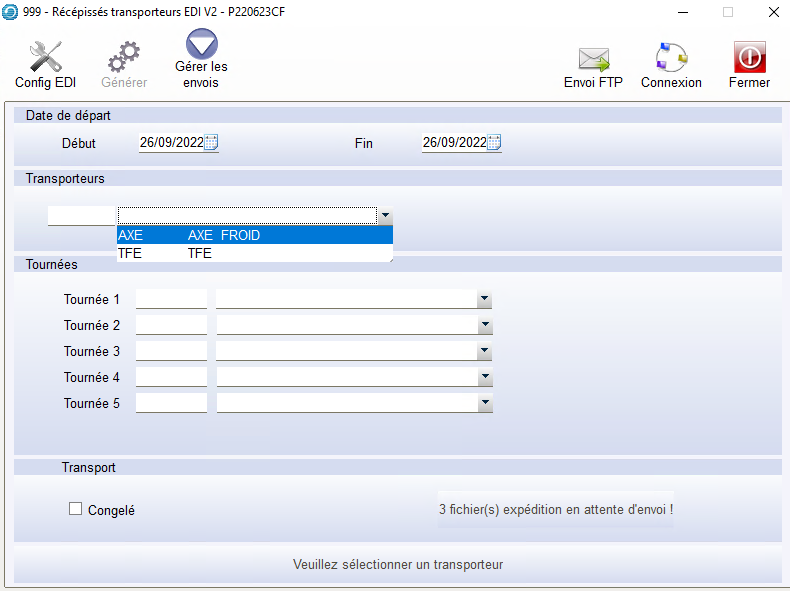Screen dimensions: 790x591
Task: Collapse the Transporteurs dropdown arrow
Action: coord(385,216)
